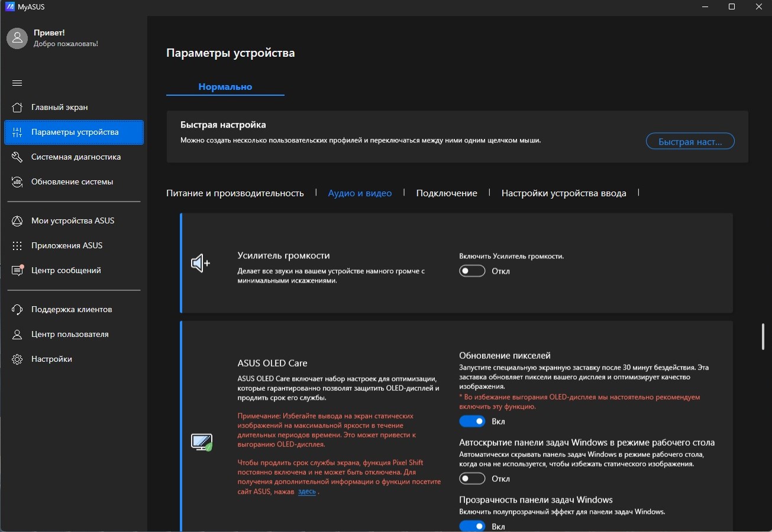
Task: Click the Добро пожаловать! text
Action: pyautogui.click(x=66, y=44)
